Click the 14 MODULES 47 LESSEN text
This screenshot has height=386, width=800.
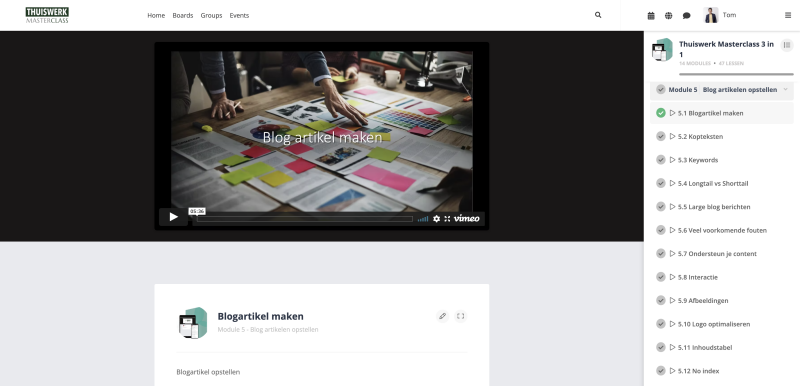711,64
